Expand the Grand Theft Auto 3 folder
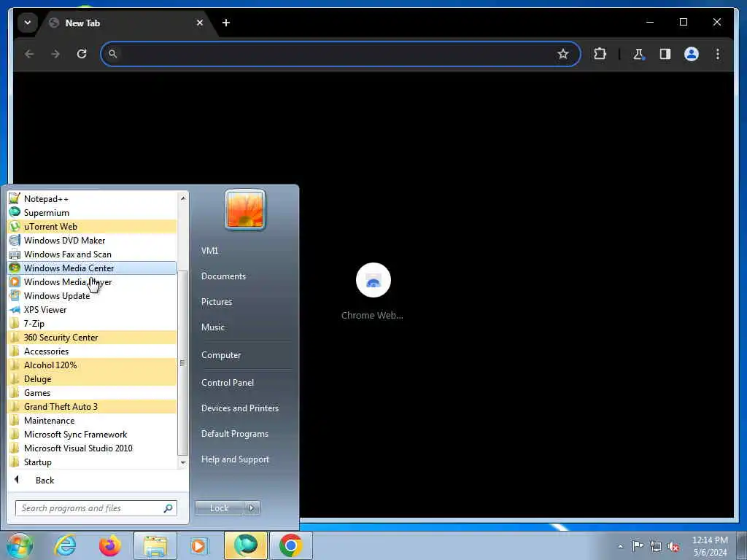 click(x=92, y=407)
